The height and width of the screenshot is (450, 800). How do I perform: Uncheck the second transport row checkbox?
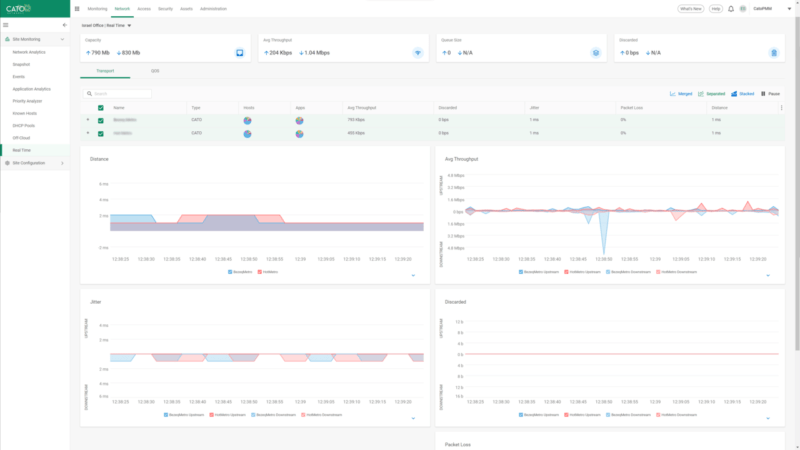[100, 133]
